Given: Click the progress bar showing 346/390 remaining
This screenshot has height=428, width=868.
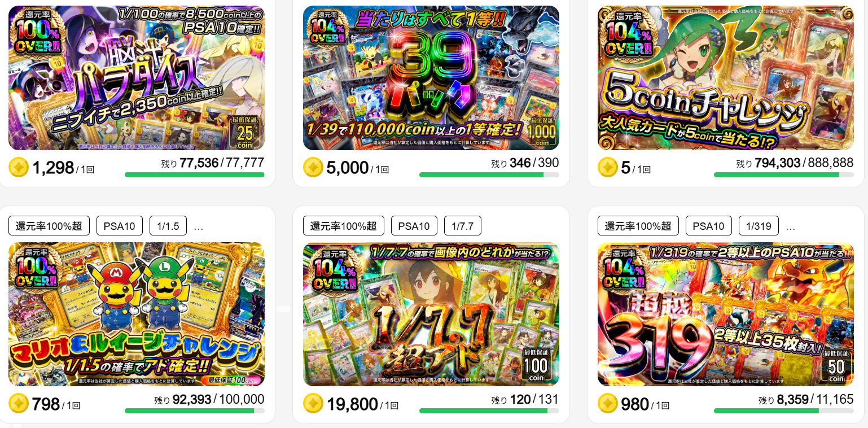Looking at the screenshot, I should click(489, 175).
